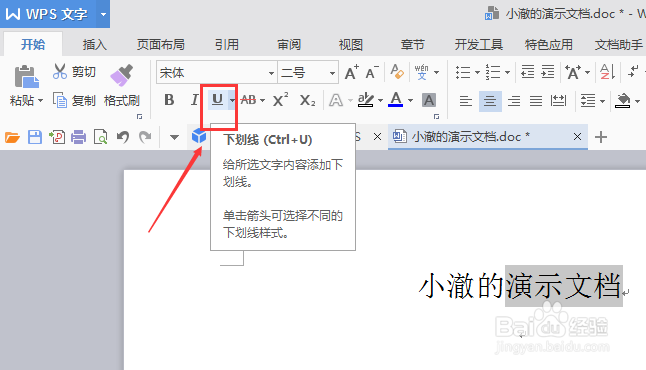Switch to the 章节 tab
The image size is (646, 370).
pyautogui.click(x=412, y=44)
